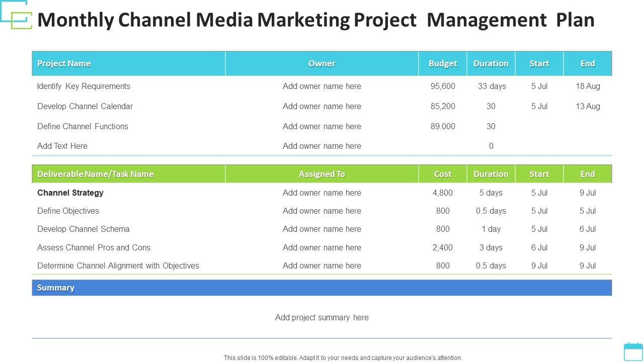The height and width of the screenshot is (362, 644).
Task: Click the '1 day' duration cell
Action: pyautogui.click(x=491, y=229)
